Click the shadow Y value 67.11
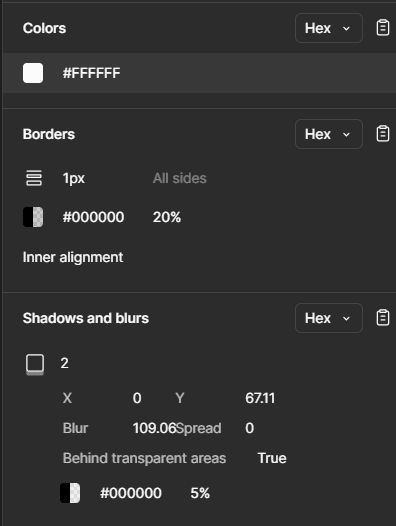This screenshot has width=396, height=526. pyautogui.click(x=260, y=398)
